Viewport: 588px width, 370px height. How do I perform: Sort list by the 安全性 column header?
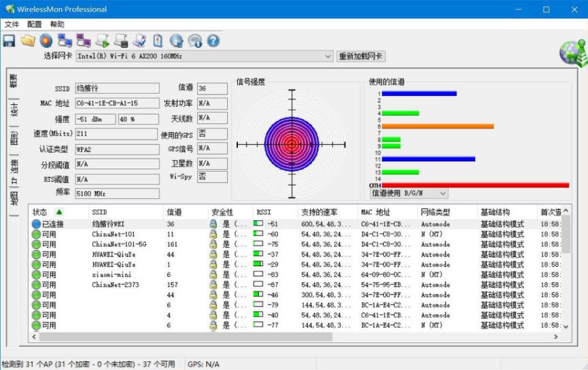(x=230, y=212)
